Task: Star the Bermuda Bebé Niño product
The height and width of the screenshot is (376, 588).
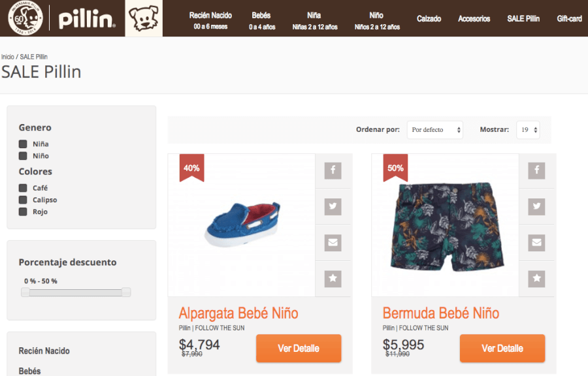Action: coord(536,278)
